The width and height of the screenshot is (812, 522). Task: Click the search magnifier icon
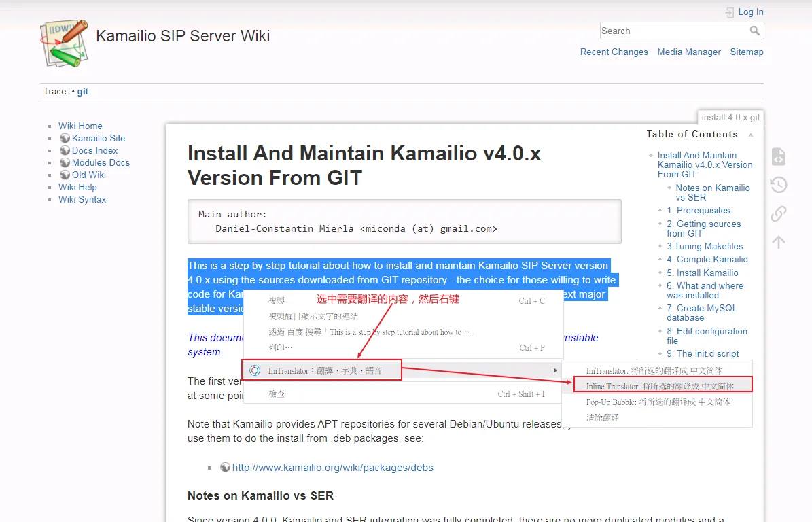click(x=754, y=31)
